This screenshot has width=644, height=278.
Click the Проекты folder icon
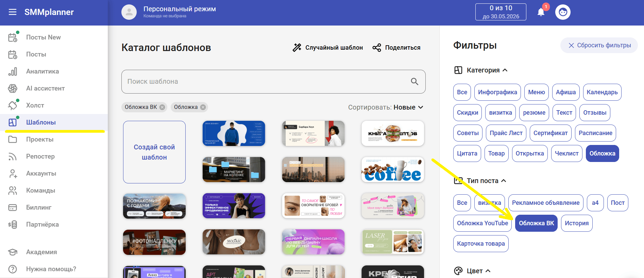click(x=13, y=140)
